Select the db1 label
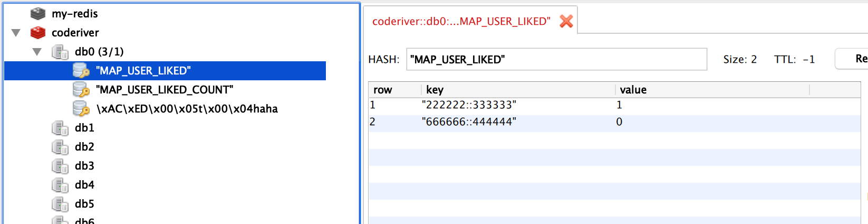Viewport: 868px width, 224px height. (84, 128)
